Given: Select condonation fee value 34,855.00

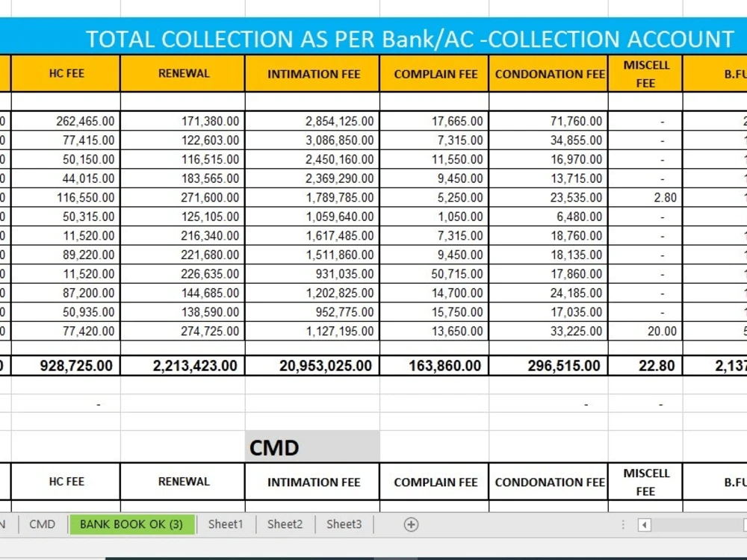Looking at the screenshot, I should click(x=549, y=140).
